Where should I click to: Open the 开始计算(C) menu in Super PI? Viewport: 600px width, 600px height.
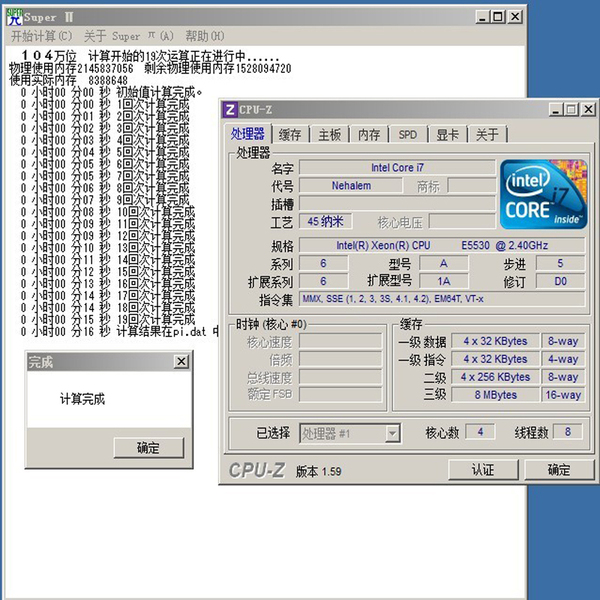click(41, 36)
